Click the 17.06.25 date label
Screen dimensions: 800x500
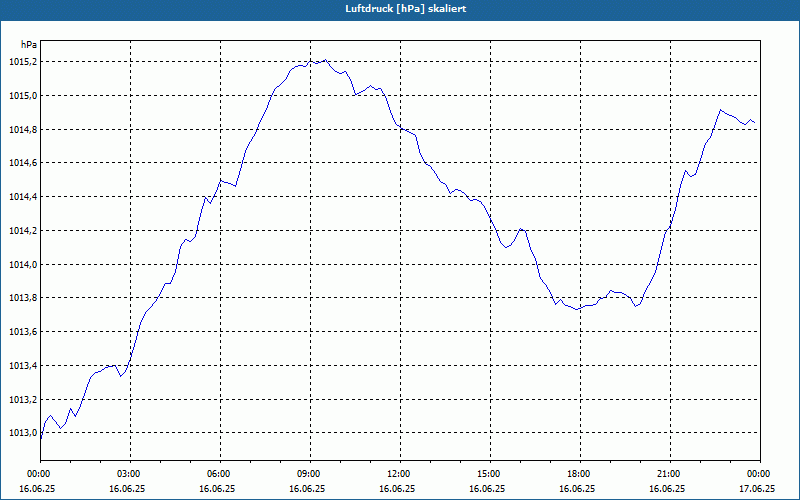point(757,488)
